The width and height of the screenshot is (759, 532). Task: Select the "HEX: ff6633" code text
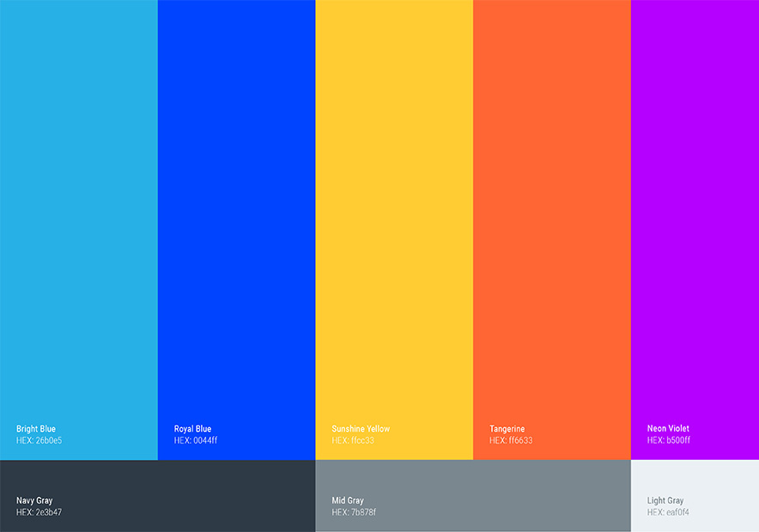pyautogui.click(x=511, y=441)
